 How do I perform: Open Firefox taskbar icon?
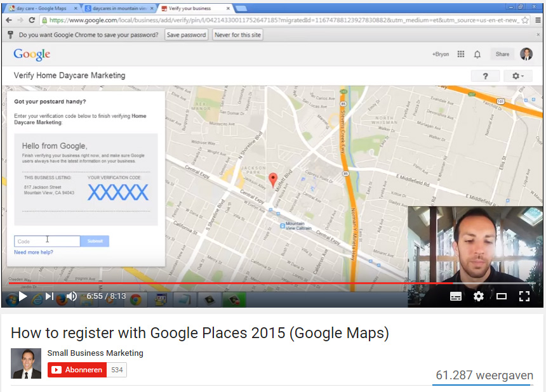pos(62,299)
